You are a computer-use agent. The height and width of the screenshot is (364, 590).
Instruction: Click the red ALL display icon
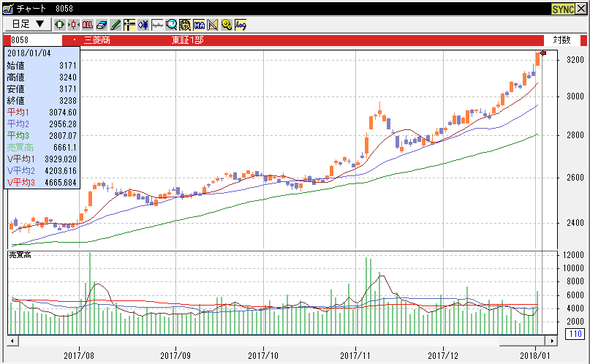pyautogui.click(x=88, y=24)
